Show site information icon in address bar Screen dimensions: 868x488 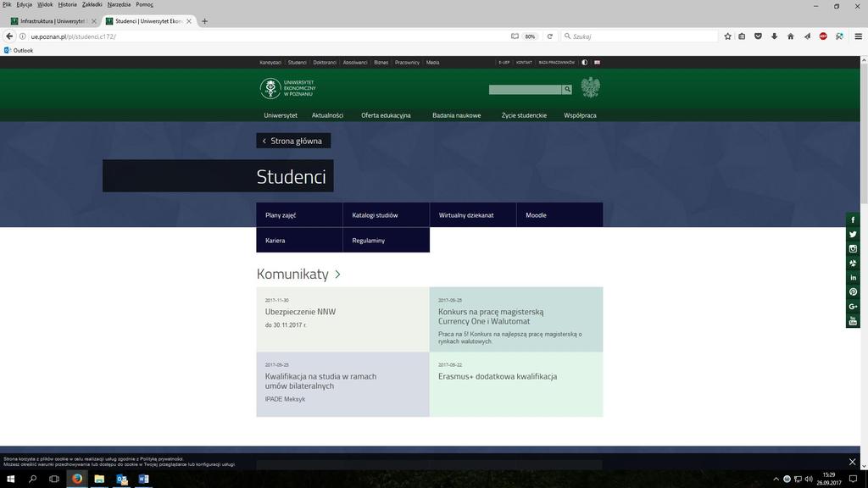pyautogui.click(x=23, y=36)
